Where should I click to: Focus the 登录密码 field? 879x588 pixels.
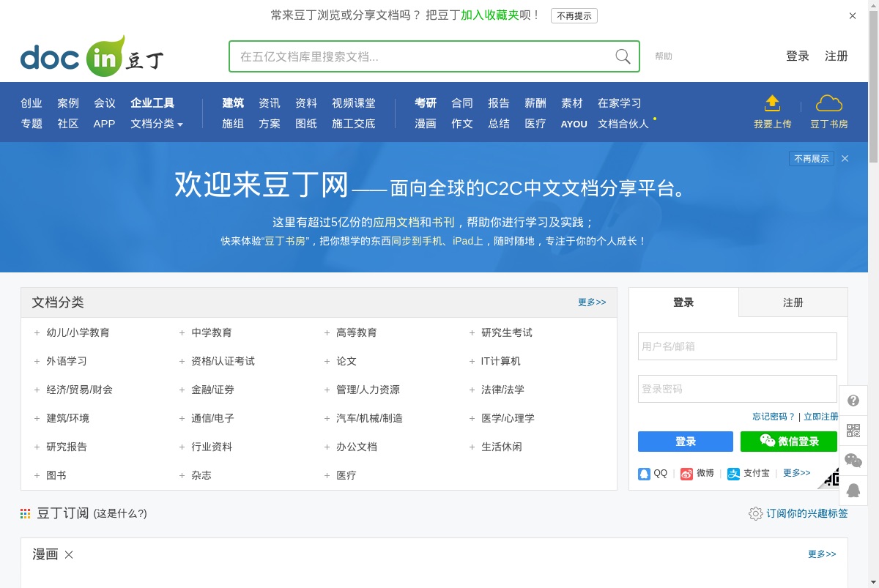click(738, 389)
